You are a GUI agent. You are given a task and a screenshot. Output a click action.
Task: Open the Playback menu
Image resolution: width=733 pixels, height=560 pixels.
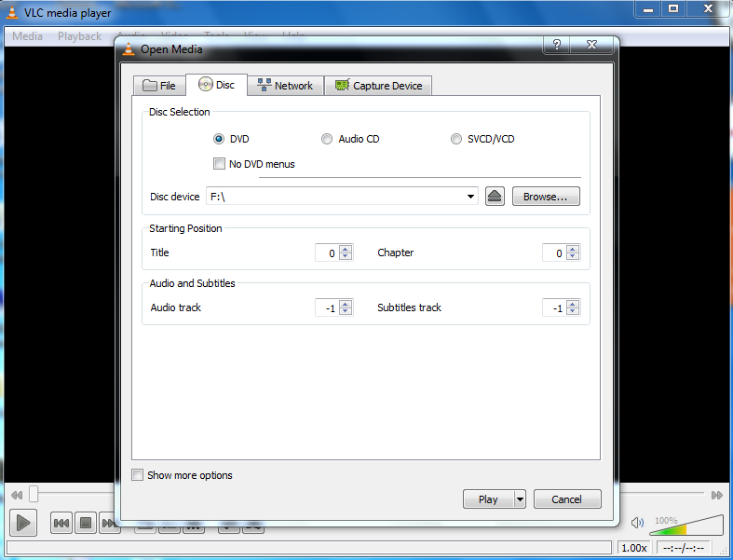(79, 36)
